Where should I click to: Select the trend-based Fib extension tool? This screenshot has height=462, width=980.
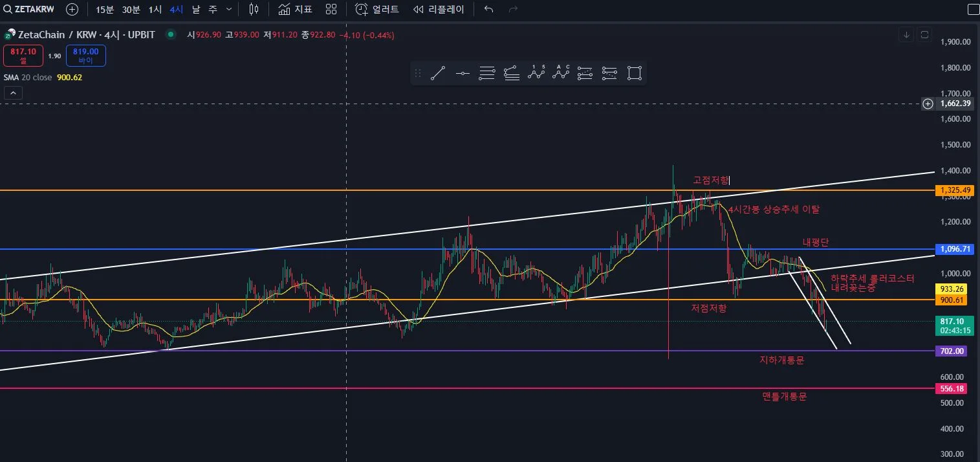point(512,73)
